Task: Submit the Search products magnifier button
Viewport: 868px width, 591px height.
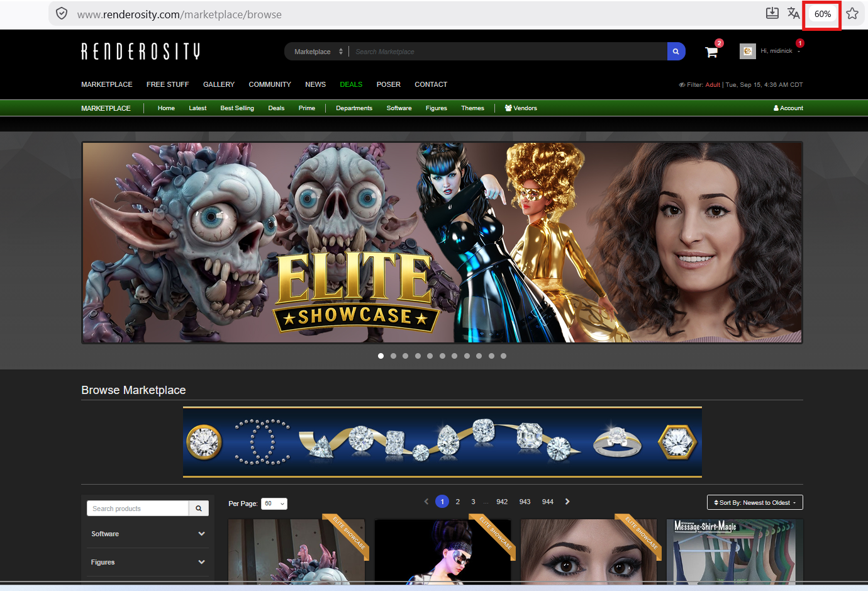Action: coord(199,509)
